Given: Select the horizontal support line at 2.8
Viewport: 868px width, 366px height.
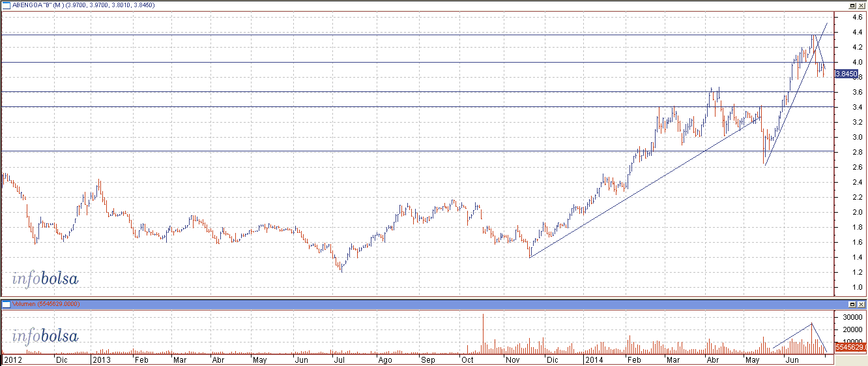Looking at the screenshot, I should point(417,151).
